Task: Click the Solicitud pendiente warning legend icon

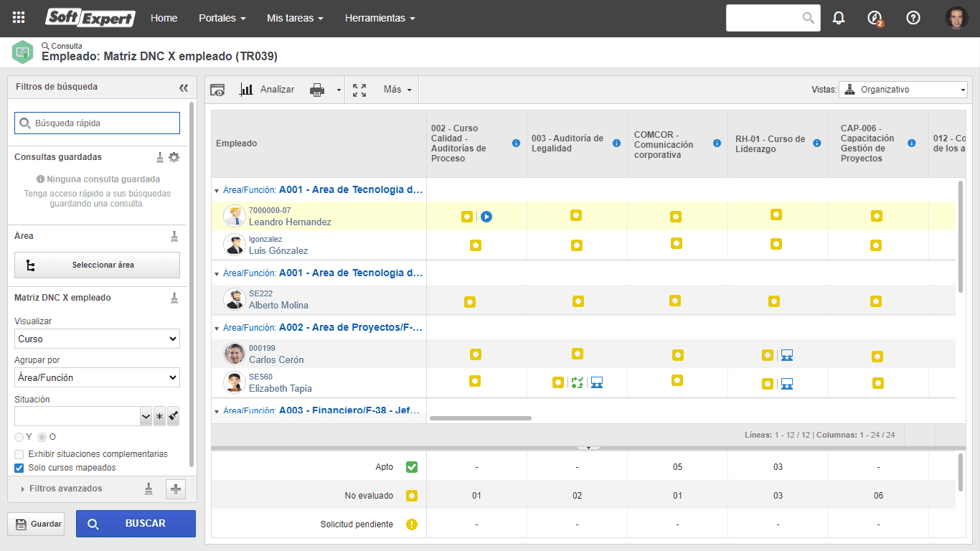Action: (x=412, y=524)
